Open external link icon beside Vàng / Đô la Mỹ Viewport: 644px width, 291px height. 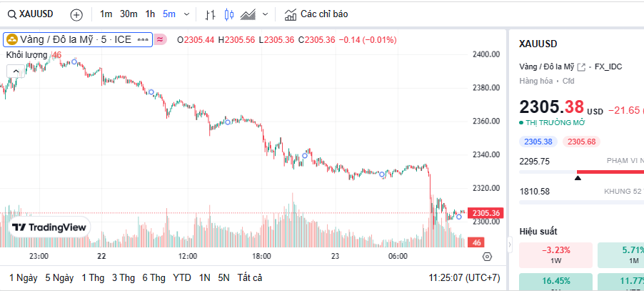[x=581, y=66]
